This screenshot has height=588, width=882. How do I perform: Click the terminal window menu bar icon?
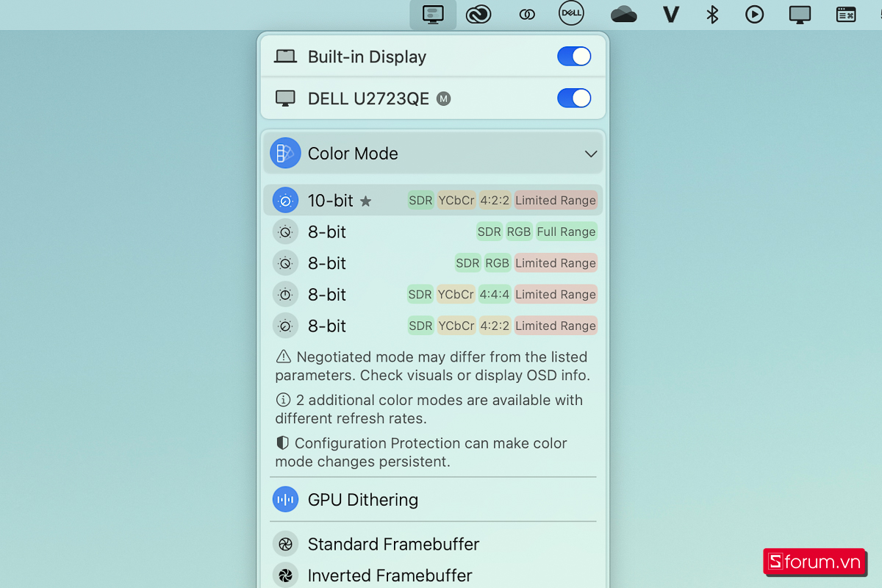(x=846, y=14)
